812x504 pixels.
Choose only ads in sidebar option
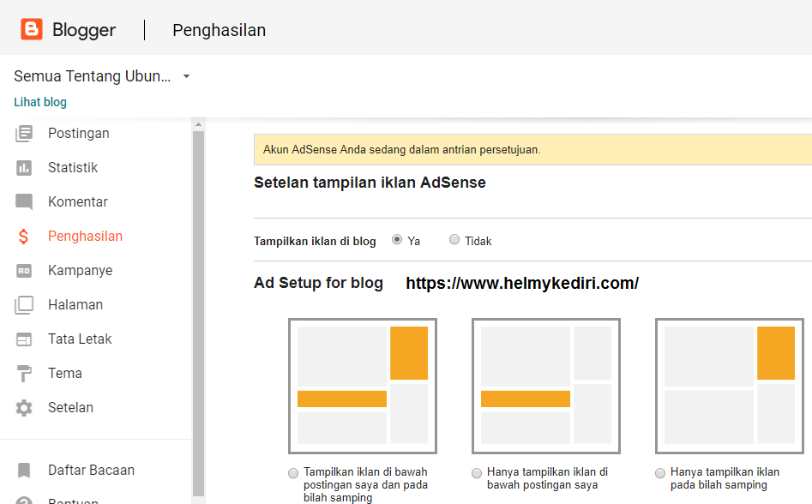tap(659, 473)
